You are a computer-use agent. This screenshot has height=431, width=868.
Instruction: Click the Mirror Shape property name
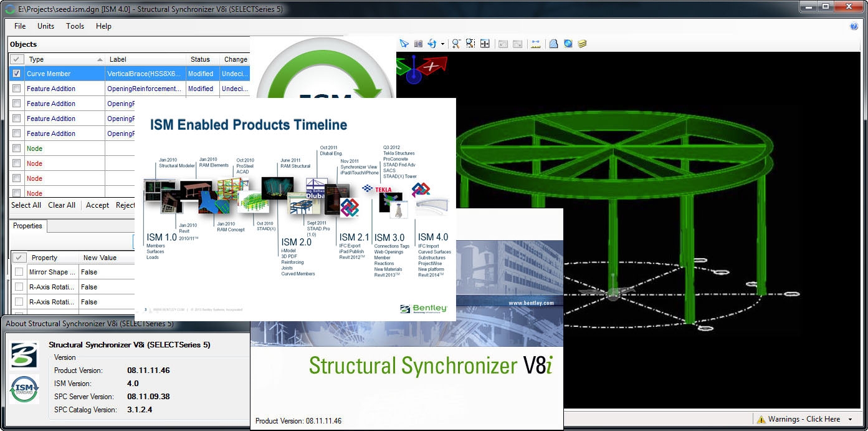point(53,272)
